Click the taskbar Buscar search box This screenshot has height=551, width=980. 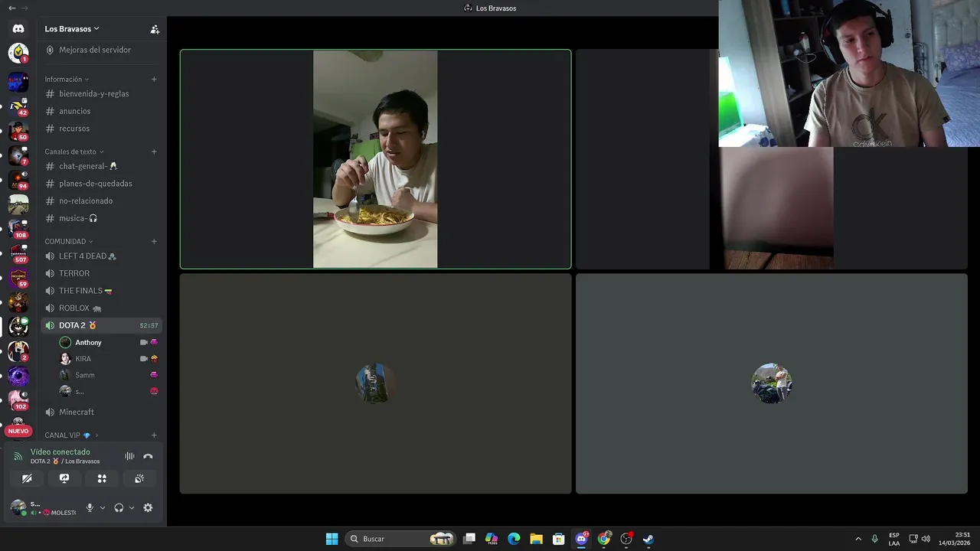click(x=401, y=539)
